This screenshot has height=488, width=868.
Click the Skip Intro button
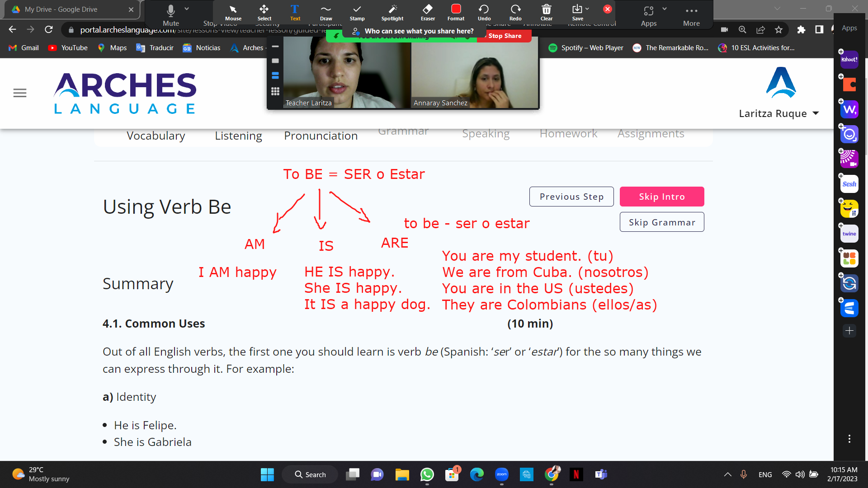[x=662, y=197]
